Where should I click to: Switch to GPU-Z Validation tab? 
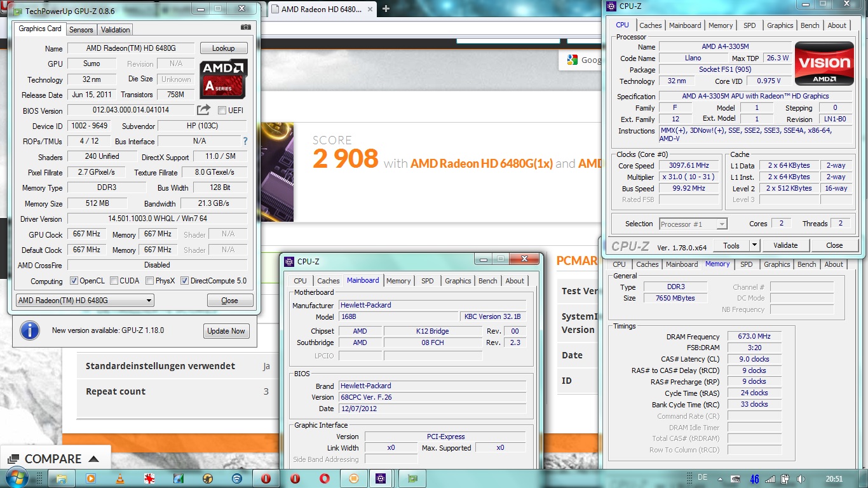coord(115,30)
